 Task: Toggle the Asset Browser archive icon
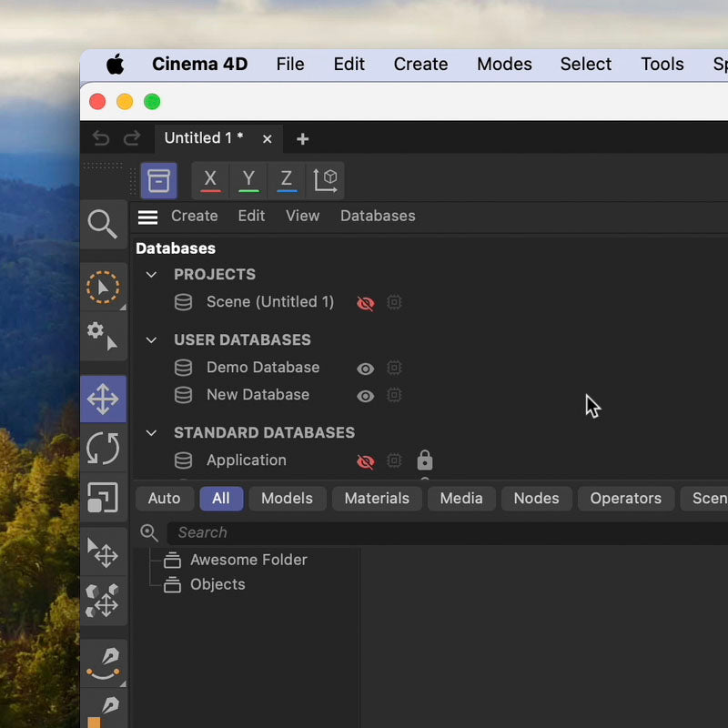[158, 180]
